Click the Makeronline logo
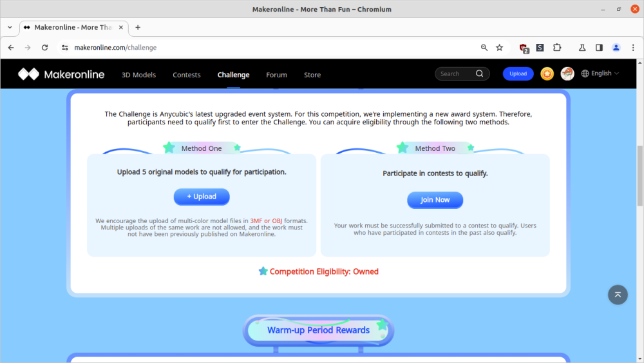Viewport: 644px width, 363px height. 61,74
